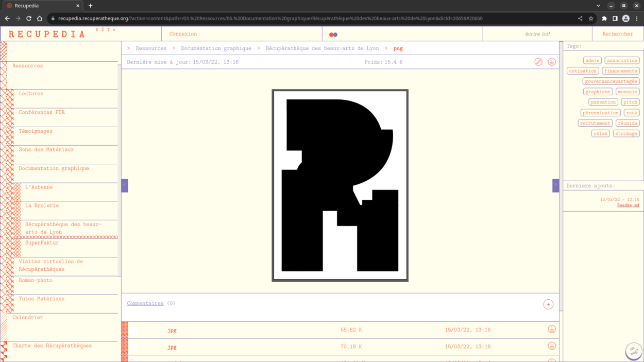Expand Documentation graphique in the sidebar
Viewport: 644px width, 362px height.
tap(54, 168)
